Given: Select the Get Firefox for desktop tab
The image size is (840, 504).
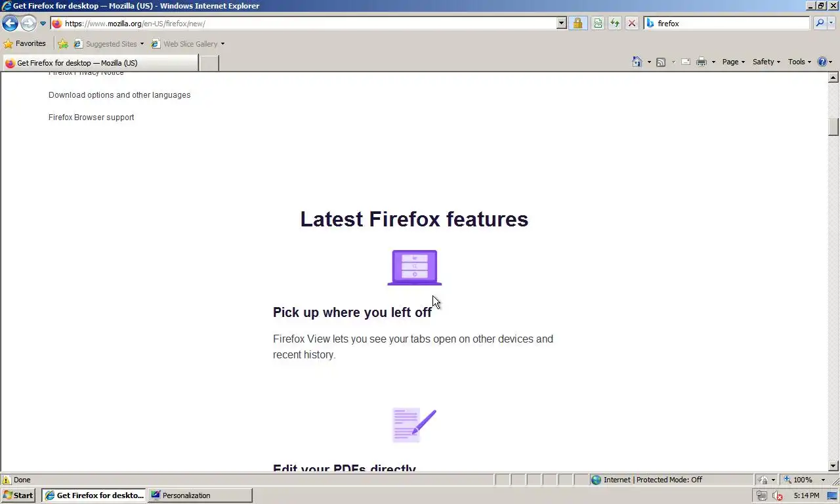Looking at the screenshot, I should [100, 63].
